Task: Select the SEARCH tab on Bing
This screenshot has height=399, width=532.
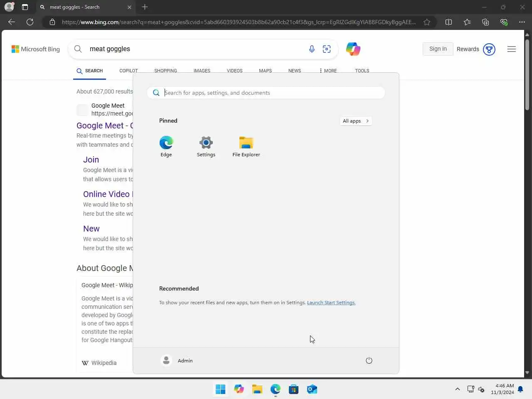Action: click(x=89, y=71)
